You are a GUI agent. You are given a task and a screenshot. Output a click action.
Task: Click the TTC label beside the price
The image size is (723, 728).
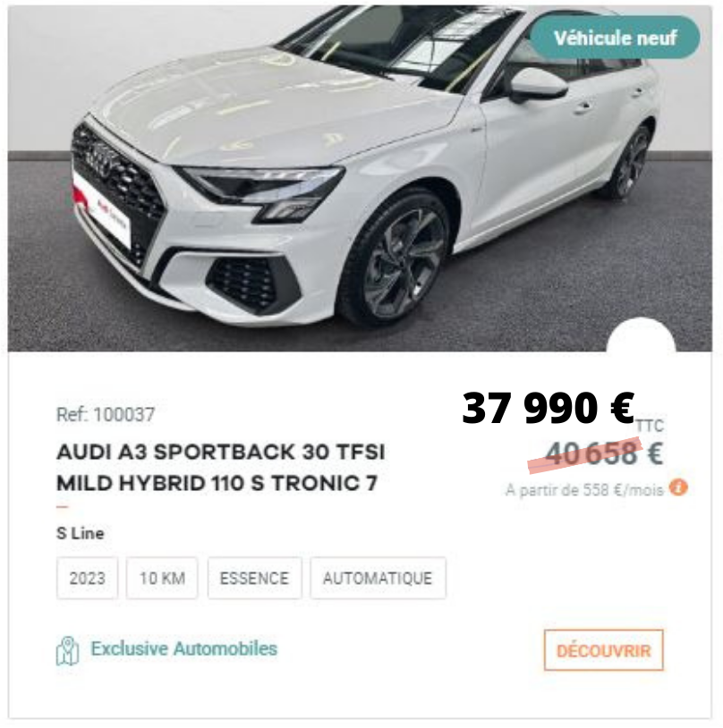tap(650, 426)
